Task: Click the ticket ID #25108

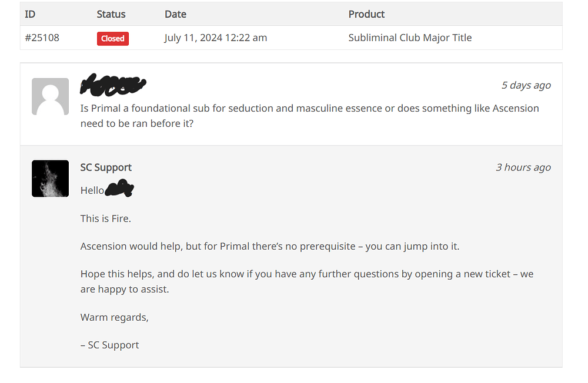Action: pos(42,38)
